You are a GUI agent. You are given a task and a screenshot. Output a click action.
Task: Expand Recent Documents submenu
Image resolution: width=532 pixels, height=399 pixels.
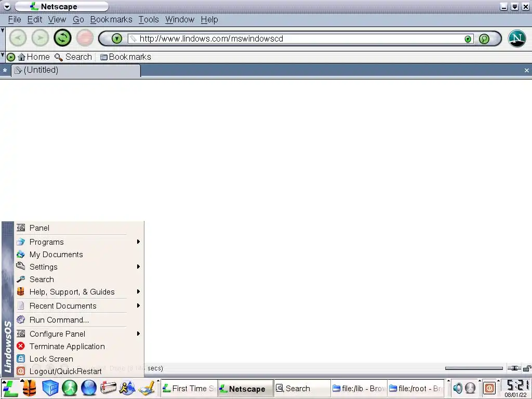tap(79, 306)
